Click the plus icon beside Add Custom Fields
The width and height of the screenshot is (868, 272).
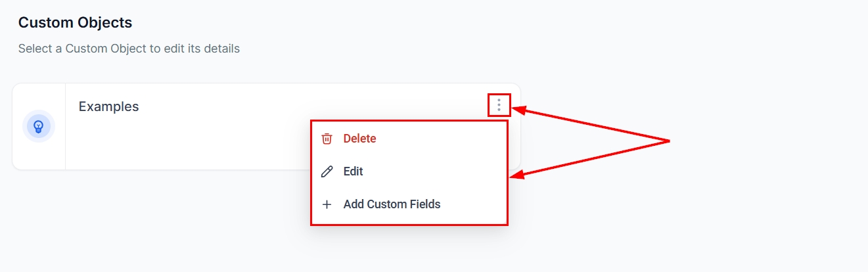point(327,204)
